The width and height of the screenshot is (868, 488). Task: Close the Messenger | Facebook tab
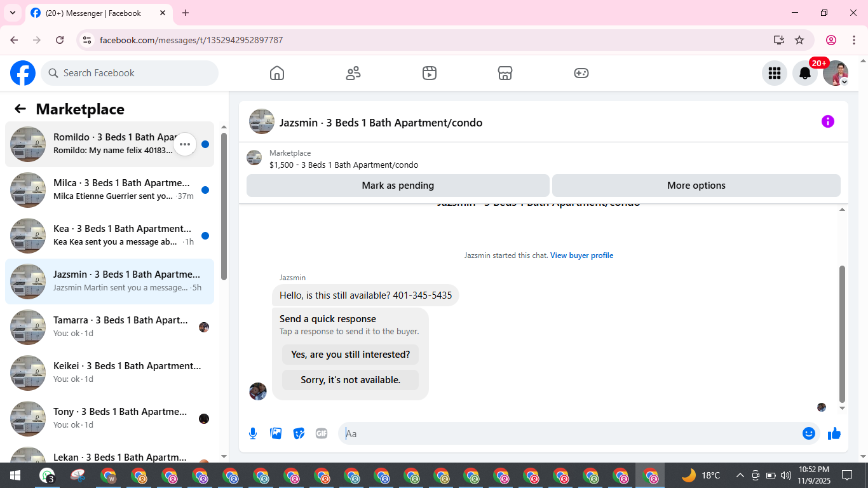point(163,13)
